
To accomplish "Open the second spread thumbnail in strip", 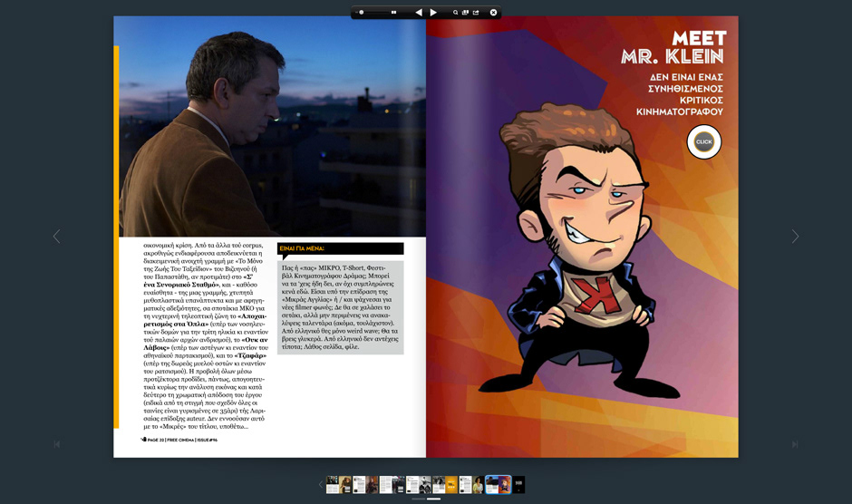I will tap(365, 484).
